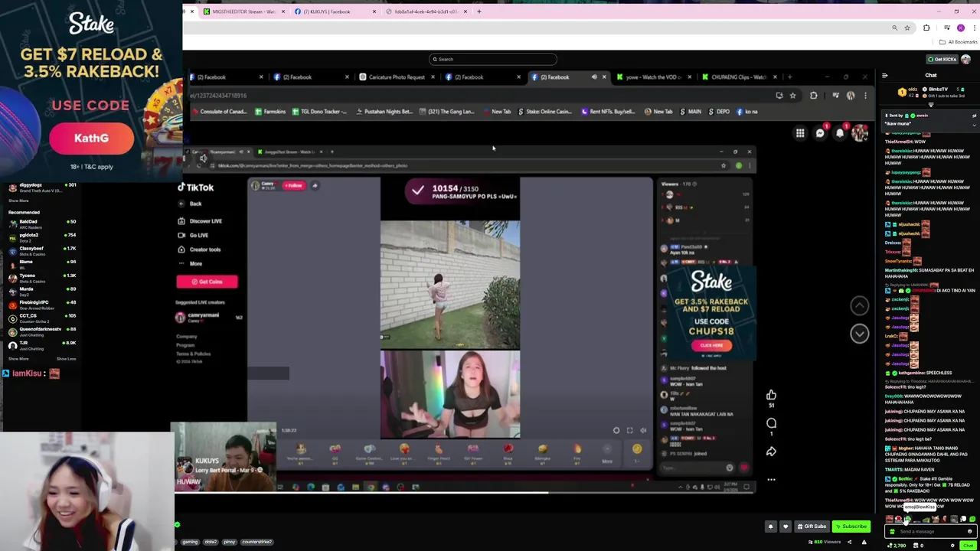Click the dota2 stream tag
Image resolution: width=980 pixels, height=551 pixels.
(211, 542)
